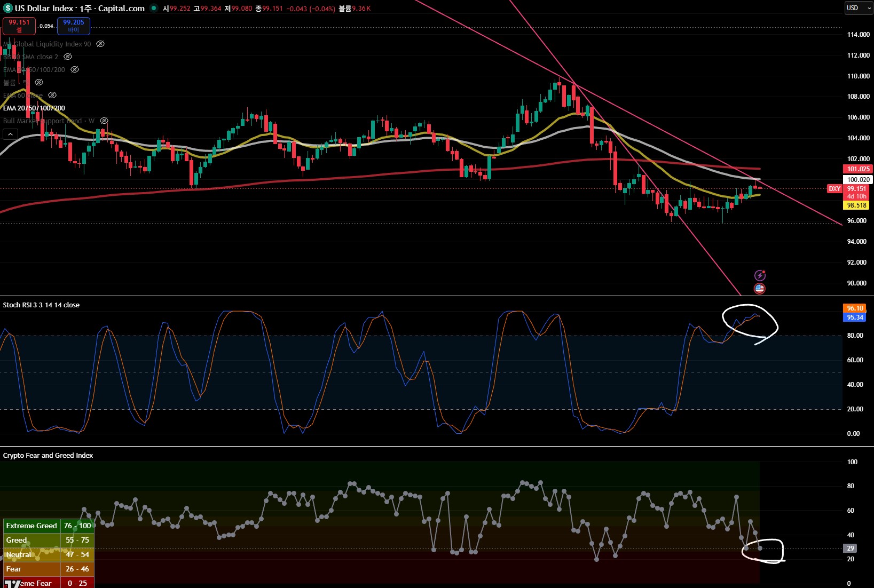The height and width of the screenshot is (588, 874).
Task: Select the Bull Market Support Band legend label
Action: point(49,121)
